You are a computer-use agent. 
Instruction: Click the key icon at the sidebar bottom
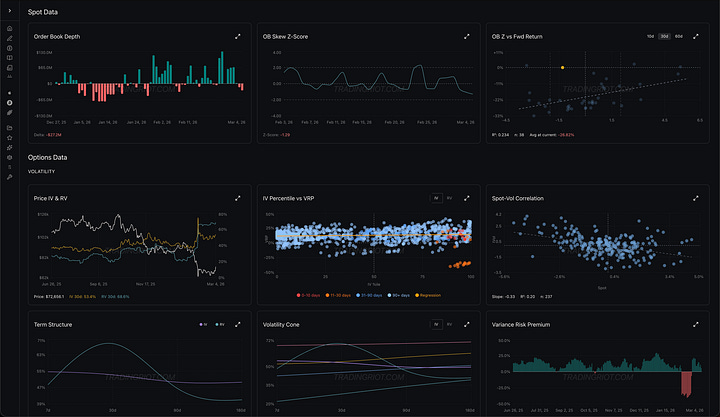pyautogui.click(x=10, y=177)
